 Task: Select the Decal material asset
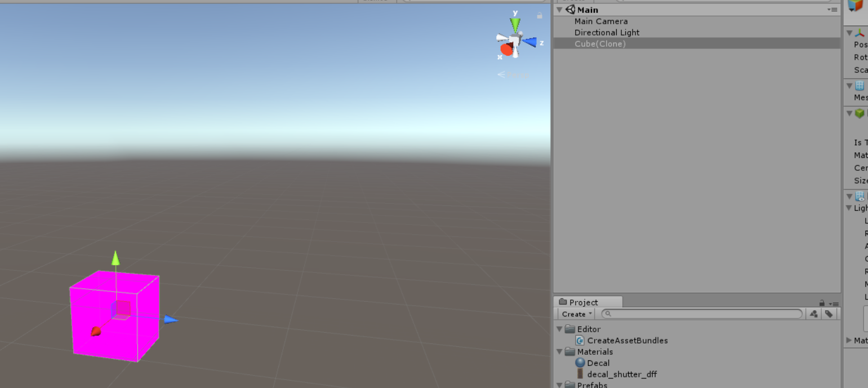click(598, 363)
